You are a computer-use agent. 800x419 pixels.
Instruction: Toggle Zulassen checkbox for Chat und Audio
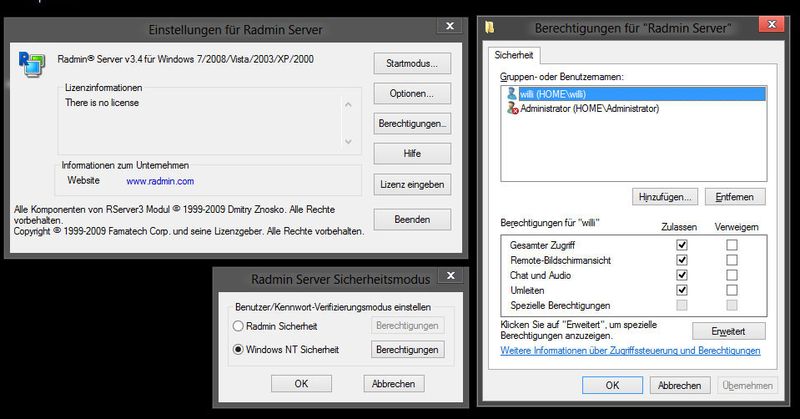(682, 275)
